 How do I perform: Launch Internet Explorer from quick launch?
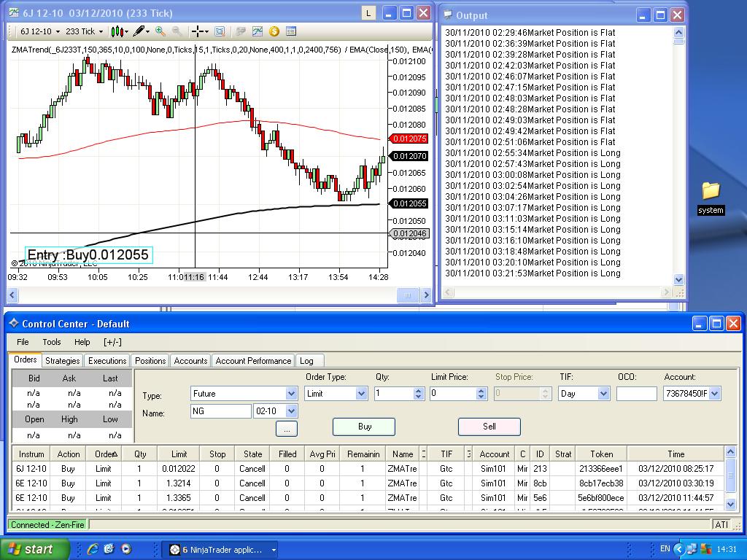point(93,549)
